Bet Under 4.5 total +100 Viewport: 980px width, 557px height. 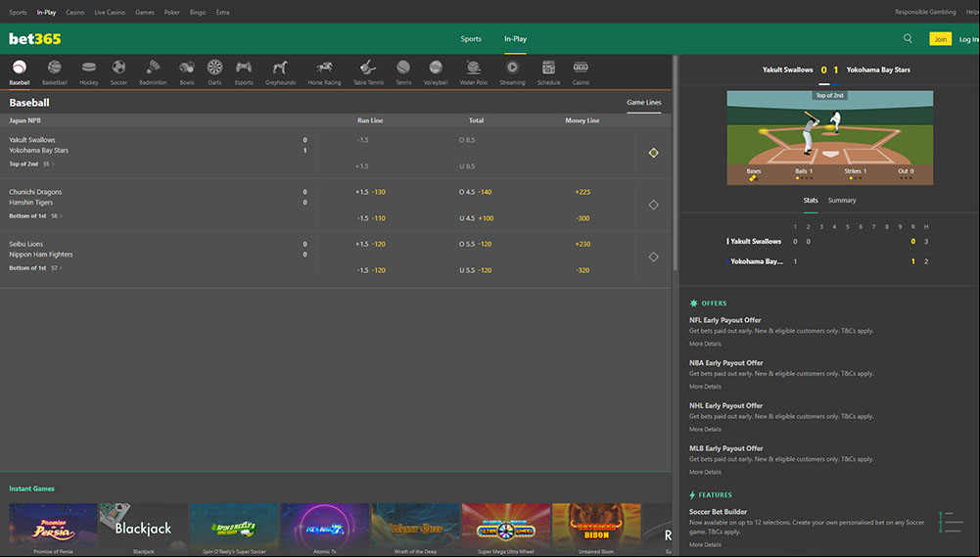point(476,218)
